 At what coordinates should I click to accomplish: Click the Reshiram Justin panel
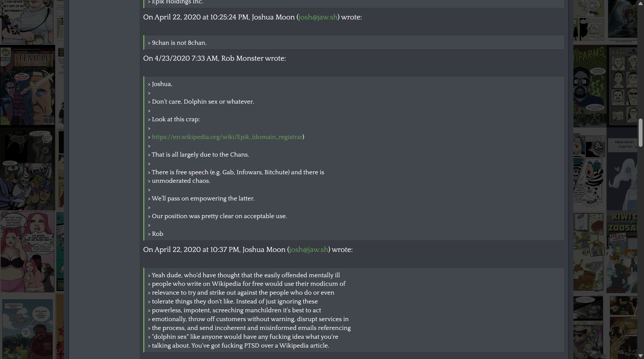click(623, 144)
